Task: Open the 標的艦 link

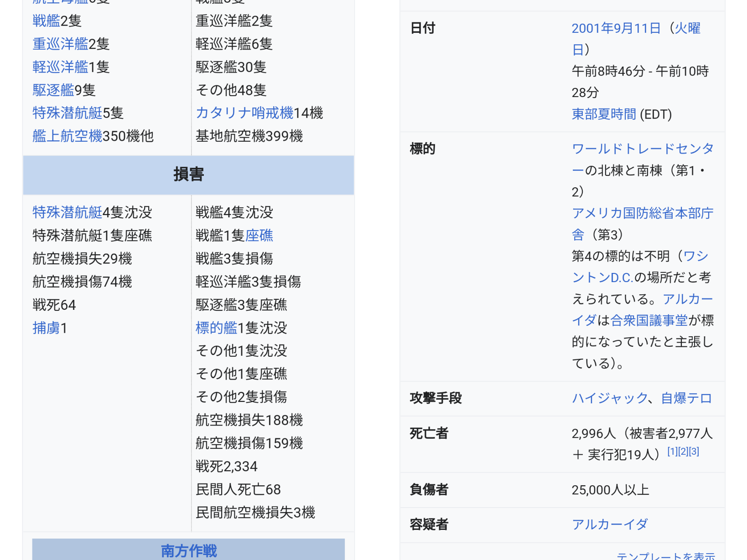Action: click(x=216, y=328)
